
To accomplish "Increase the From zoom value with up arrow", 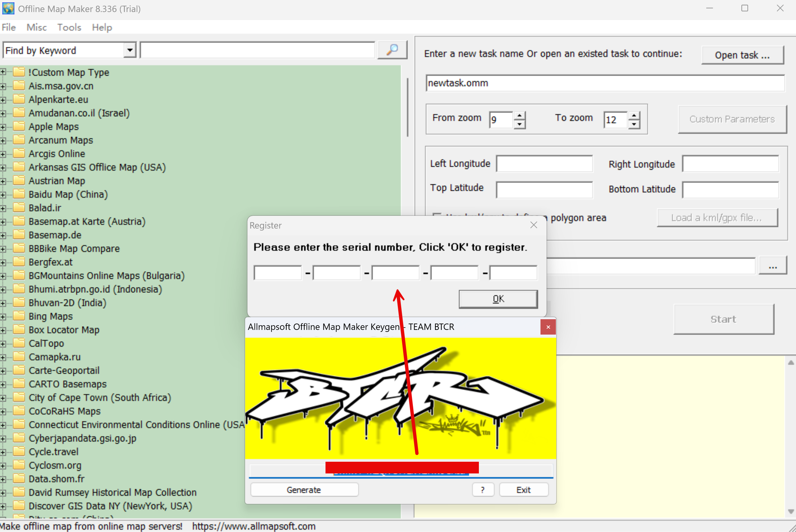I will pyautogui.click(x=519, y=116).
